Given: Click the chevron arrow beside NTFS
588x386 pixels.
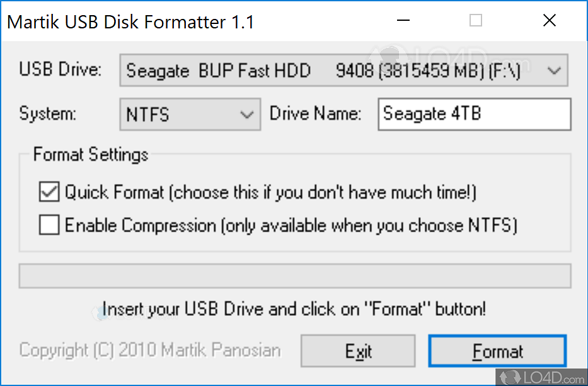Looking at the screenshot, I should (x=246, y=115).
